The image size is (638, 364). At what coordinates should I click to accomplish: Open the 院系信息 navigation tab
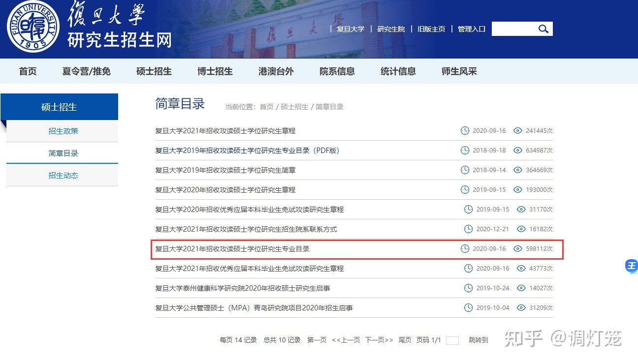tap(337, 71)
